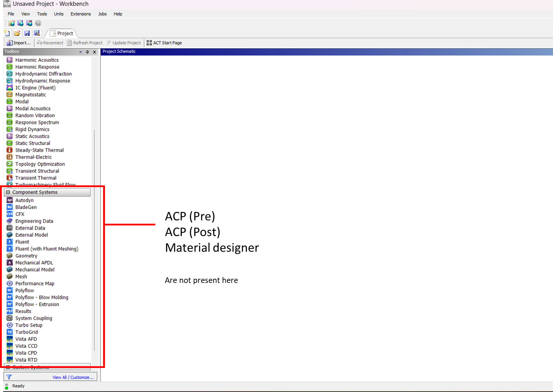Select the Modal analysis icon

(x=10, y=102)
